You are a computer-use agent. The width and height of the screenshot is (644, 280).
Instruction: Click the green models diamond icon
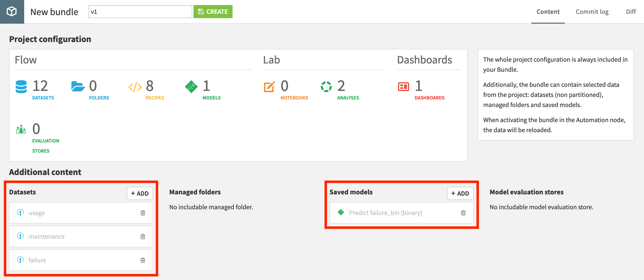[x=191, y=87]
